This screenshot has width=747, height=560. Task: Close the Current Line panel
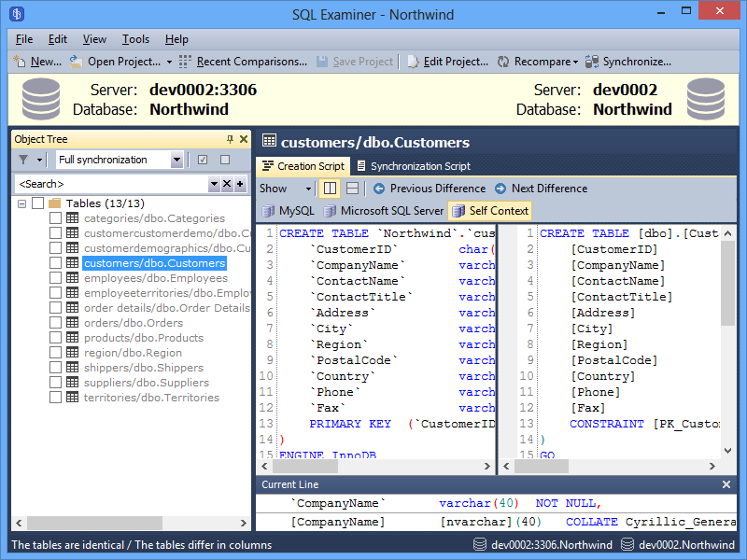[x=726, y=484]
